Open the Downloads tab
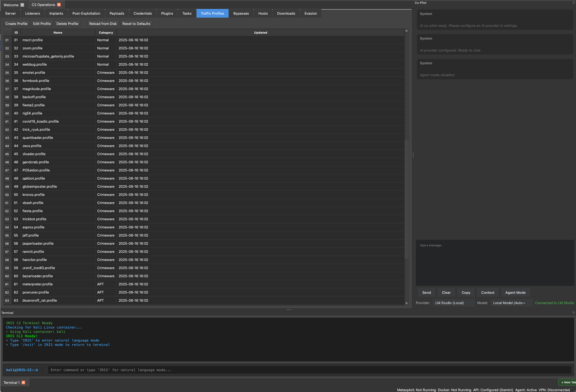 [x=286, y=13]
